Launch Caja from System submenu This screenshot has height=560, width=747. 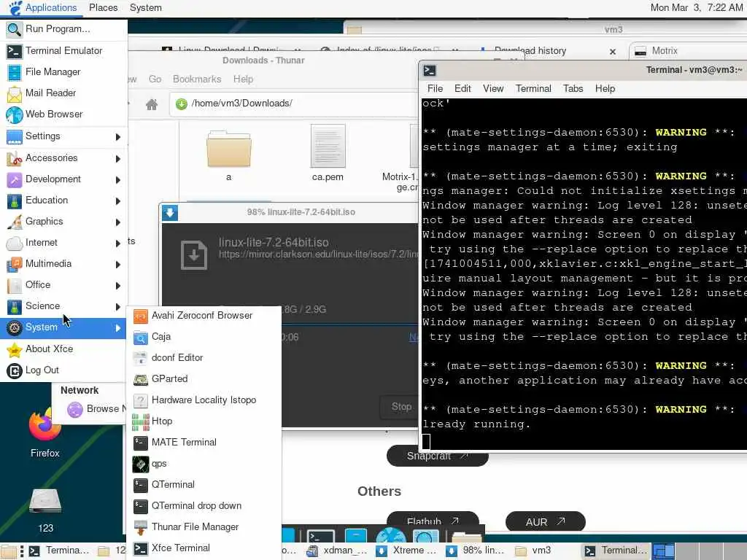pyautogui.click(x=204, y=337)
